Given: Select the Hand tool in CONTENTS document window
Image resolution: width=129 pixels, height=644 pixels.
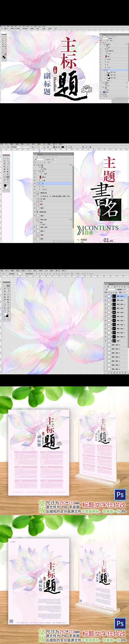Looking at the screenshot, I should (x=5, y=182).
